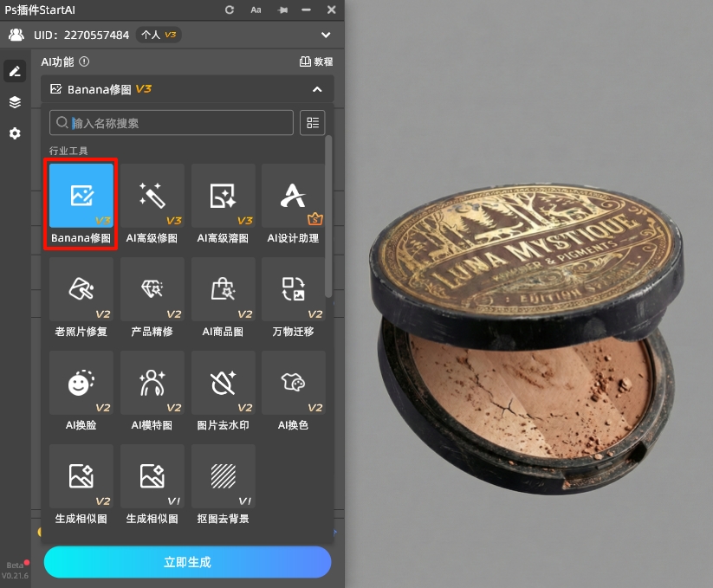Open the layers tab in left sidebar
This screenshot has height=588, width=713.
click(x=15, y=102)
